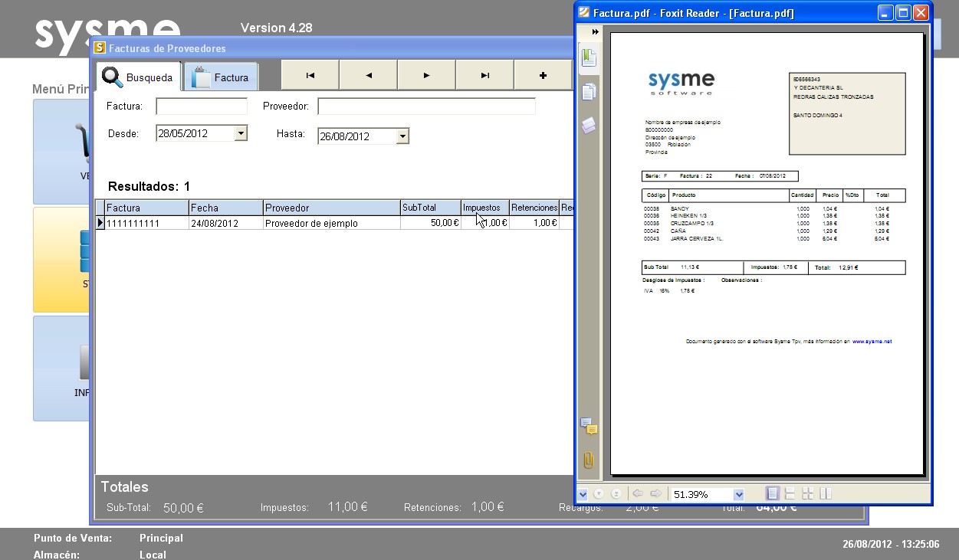
Task: Sort by SubTotal column header
Action: point(431,208)
